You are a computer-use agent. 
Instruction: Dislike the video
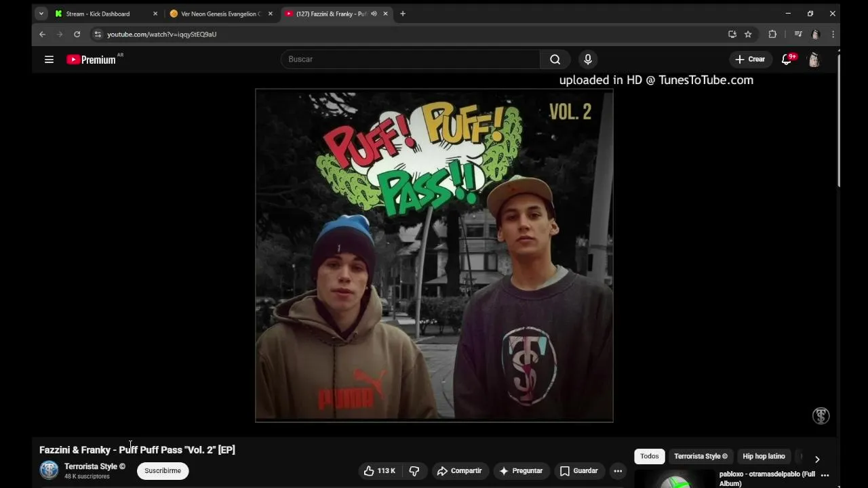coord(414,470)
